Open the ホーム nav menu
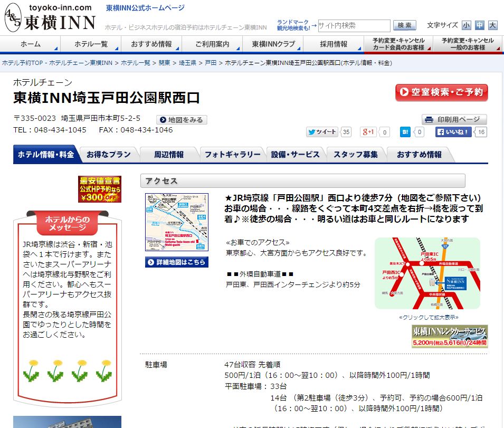Screen dimensions: 504x428 click(x=30, y=44)
